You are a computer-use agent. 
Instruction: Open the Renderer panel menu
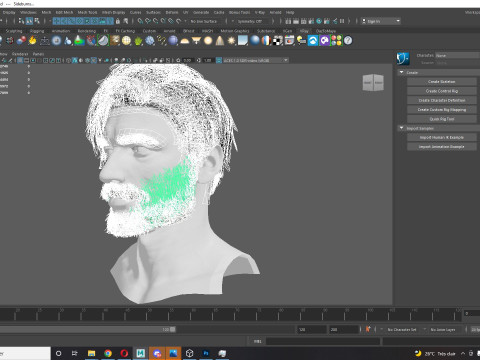coord(20,54)
